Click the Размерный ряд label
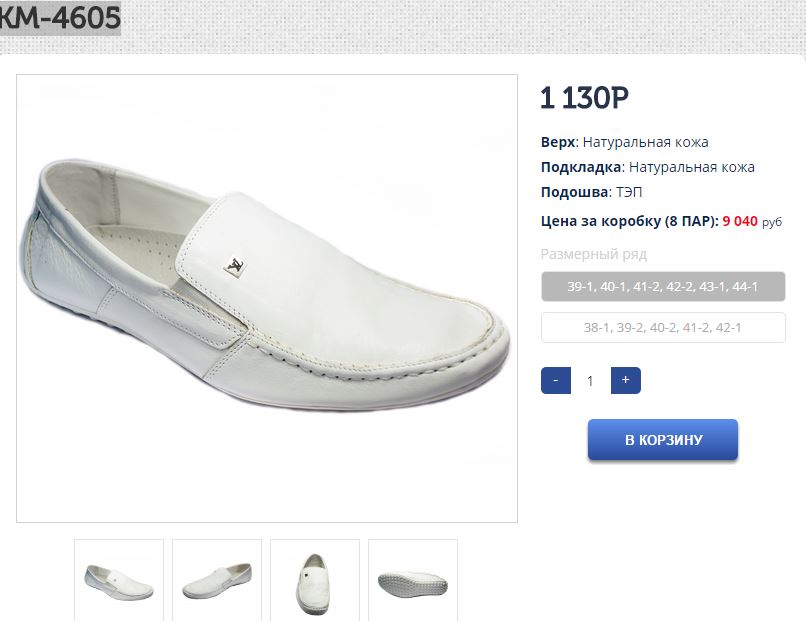The image size is (806, 621). click(x=594, y=254)
